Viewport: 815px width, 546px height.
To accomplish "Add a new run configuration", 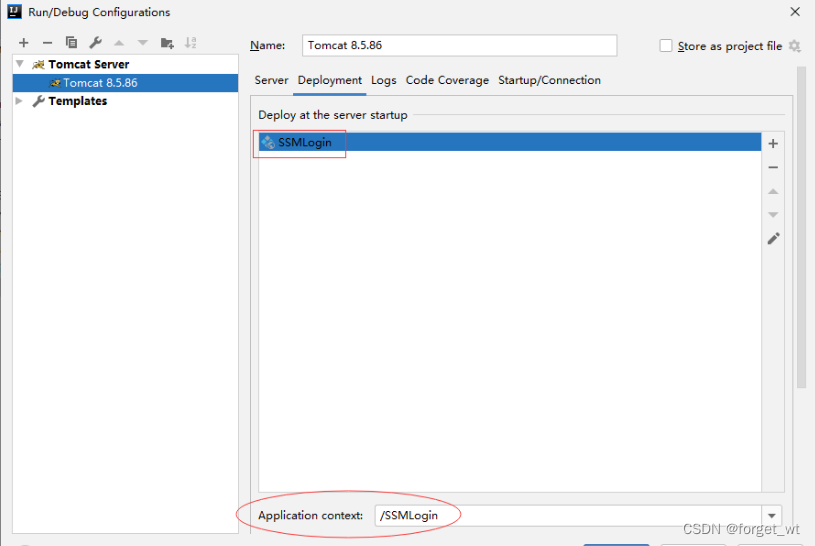I will click(x=23, y=43).
